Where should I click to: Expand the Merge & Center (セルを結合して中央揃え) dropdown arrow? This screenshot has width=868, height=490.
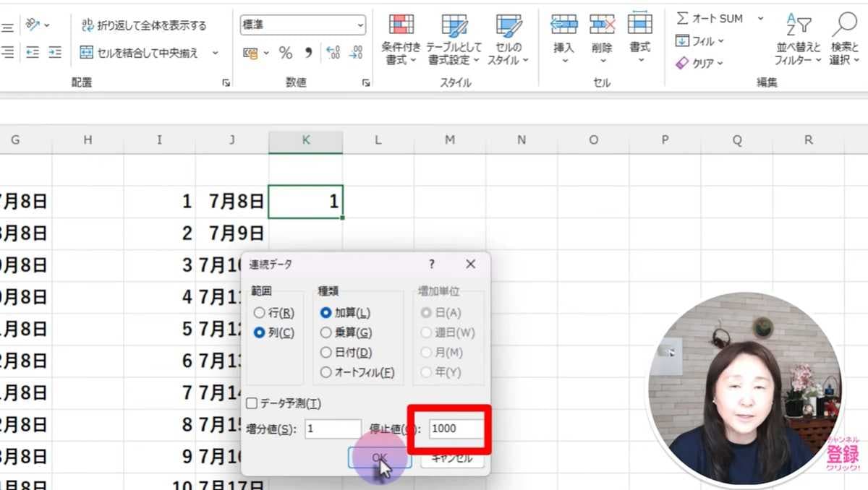click(x=215, y=53)
